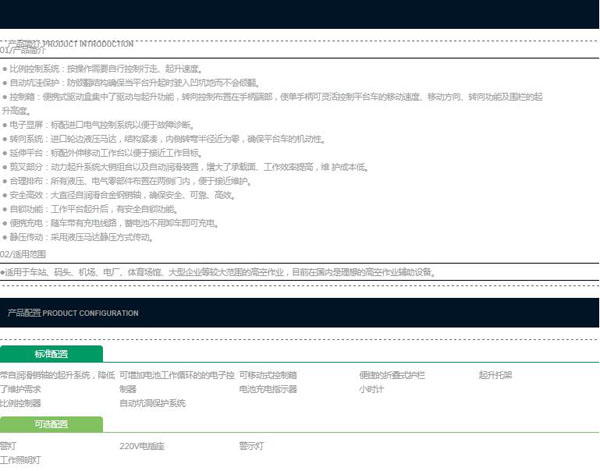Click the 电池充电指示器 item

pyautogui.click(x=267, y=389)
